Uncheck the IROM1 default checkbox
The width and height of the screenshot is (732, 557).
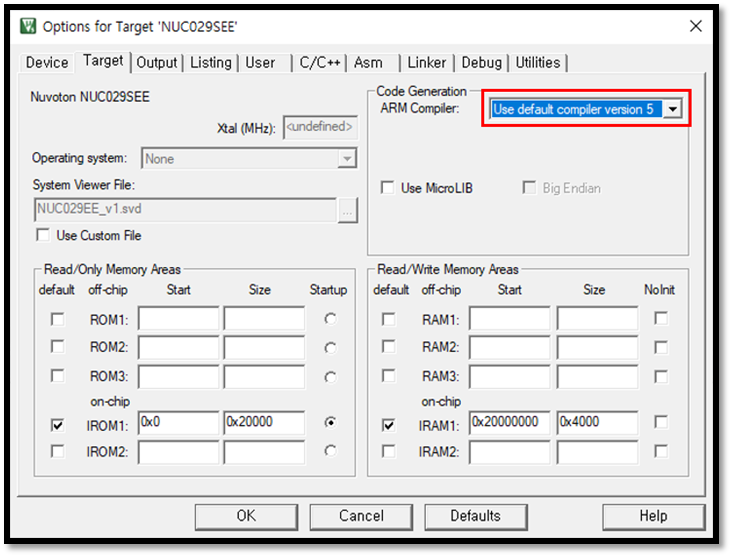click(57, 425)
